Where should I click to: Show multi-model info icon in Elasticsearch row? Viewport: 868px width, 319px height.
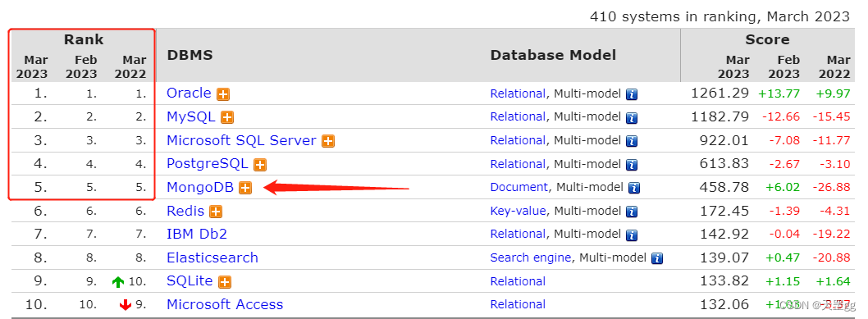click(657, 258)
